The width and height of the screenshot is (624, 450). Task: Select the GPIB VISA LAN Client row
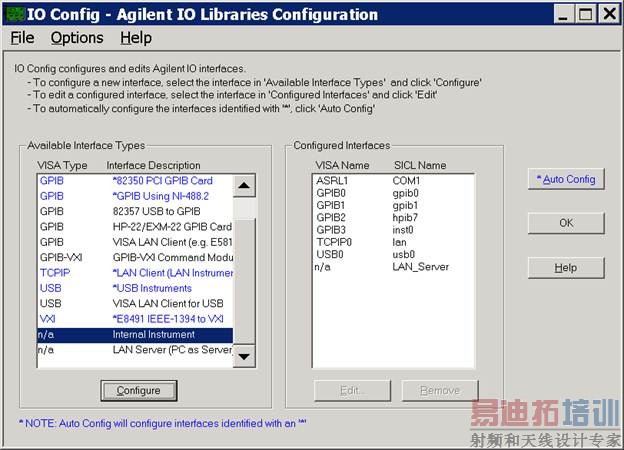tap(135, 242)
